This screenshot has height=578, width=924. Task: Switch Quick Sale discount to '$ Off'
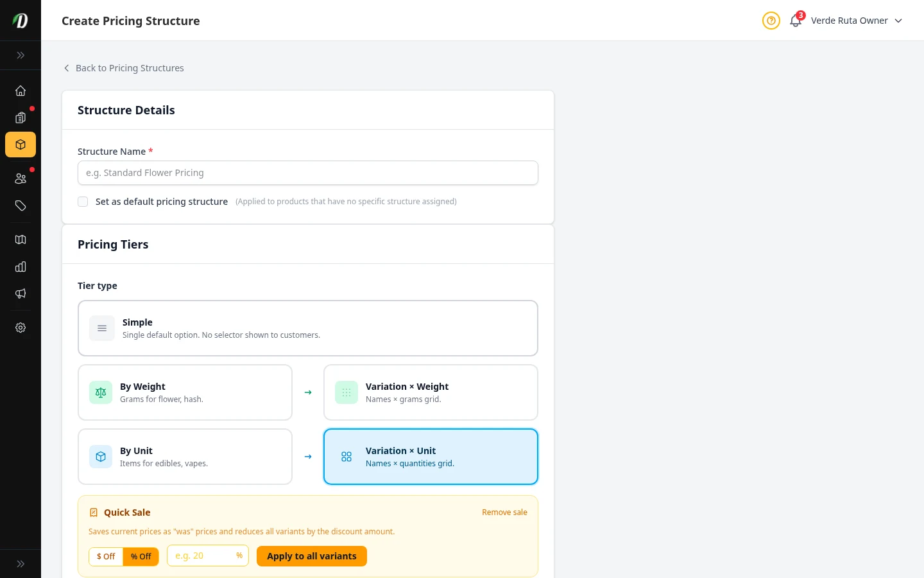point(106,556)
